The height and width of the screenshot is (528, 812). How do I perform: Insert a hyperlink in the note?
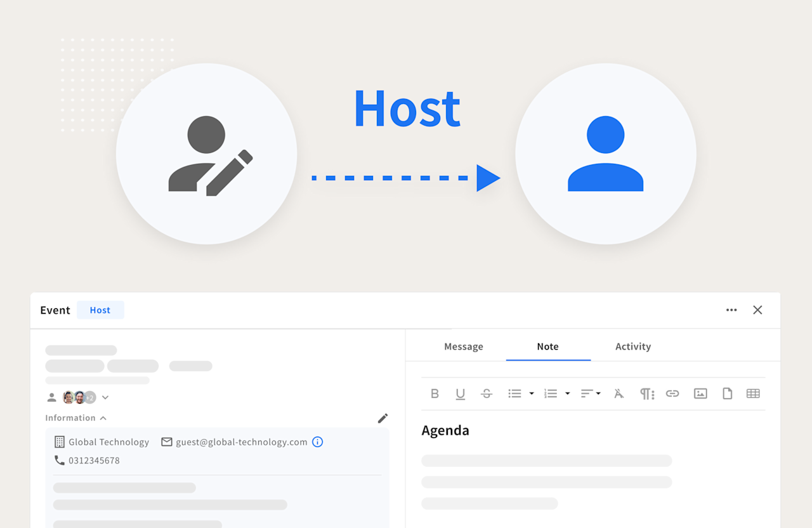click(672, 393)
